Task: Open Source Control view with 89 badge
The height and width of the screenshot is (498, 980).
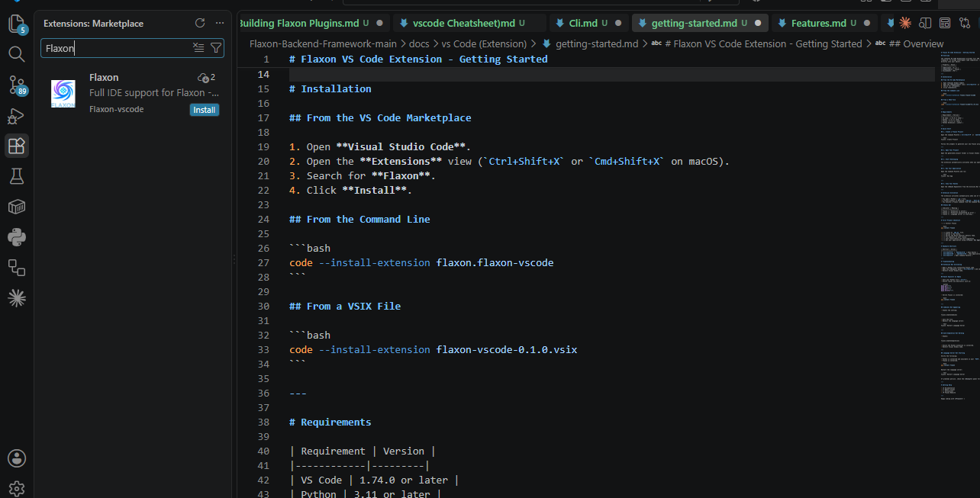Action: [16, 85]
